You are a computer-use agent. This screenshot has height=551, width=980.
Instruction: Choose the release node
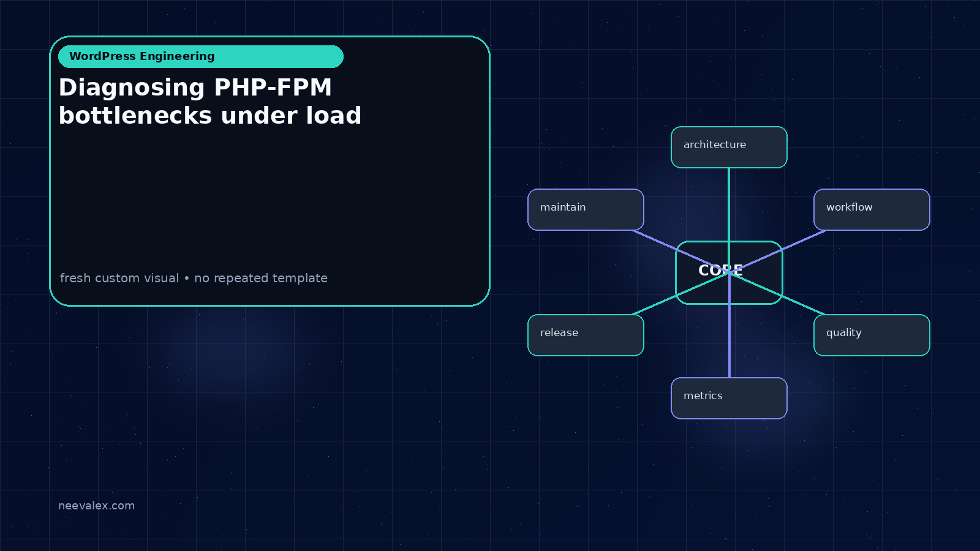click(586, 335)
